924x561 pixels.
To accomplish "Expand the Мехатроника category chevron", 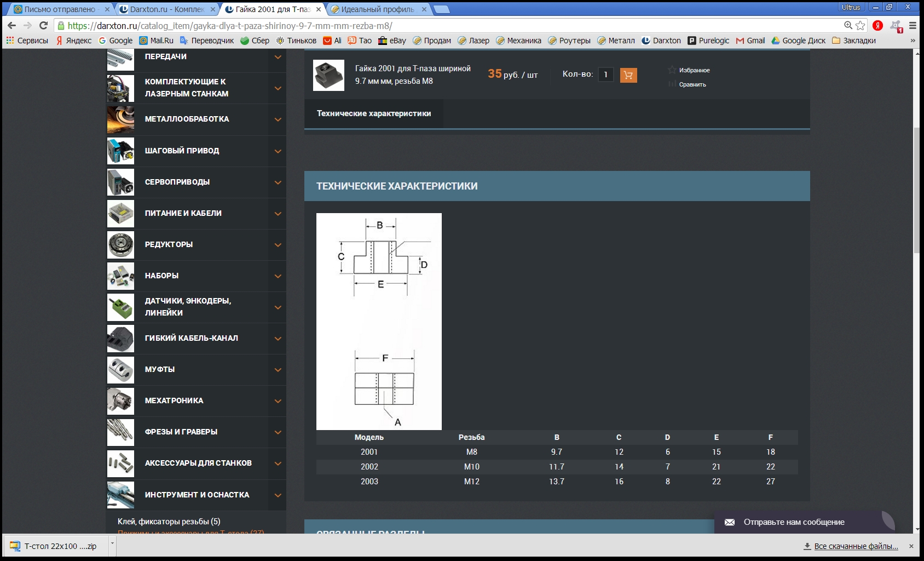I will 278,401.
